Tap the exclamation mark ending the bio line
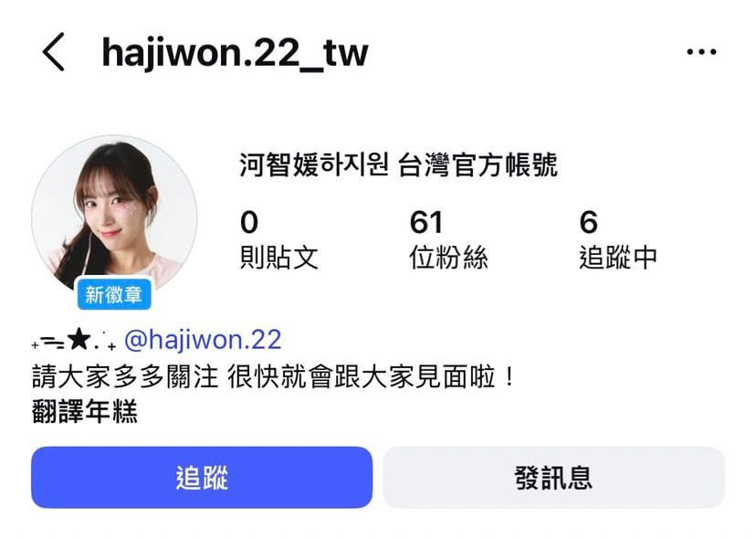The height and width of the screenshot is (539, 756). tap(509, 376)
